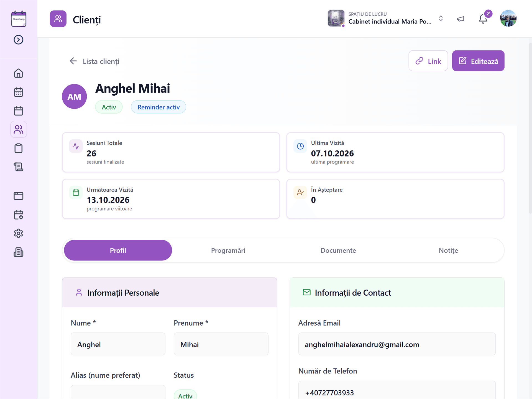Click the Nume field containing Anghel
Viewport: 532px width, 399px height.
(118, 344)
